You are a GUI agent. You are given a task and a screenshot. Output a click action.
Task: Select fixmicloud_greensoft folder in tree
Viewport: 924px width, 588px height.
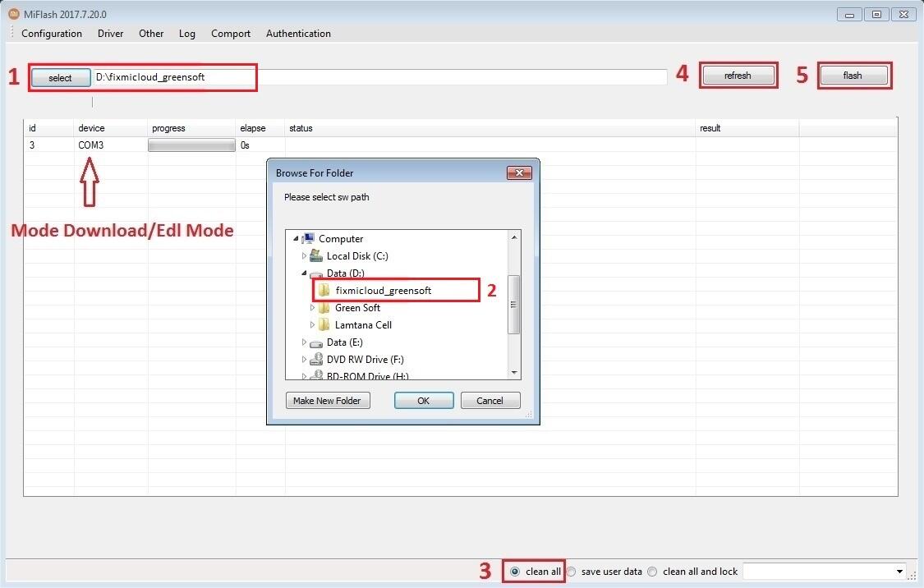click(383, 291)
